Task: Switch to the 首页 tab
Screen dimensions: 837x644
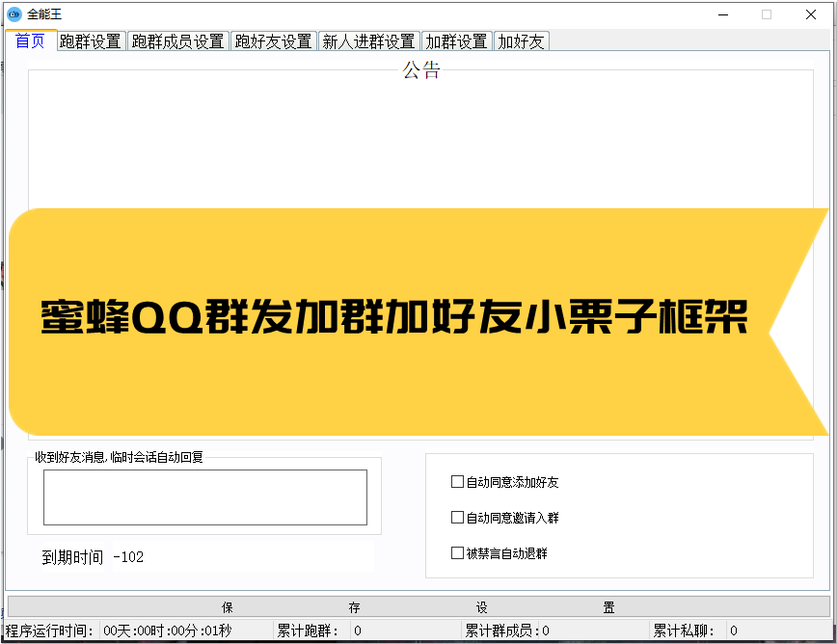Action: pyautogui.click(x=30, y=40)
